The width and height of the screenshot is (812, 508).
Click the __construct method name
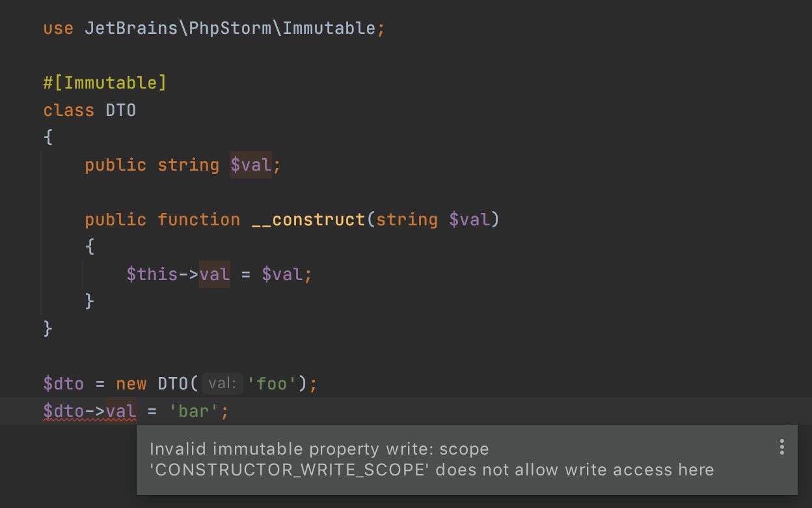tap(308, 219)
